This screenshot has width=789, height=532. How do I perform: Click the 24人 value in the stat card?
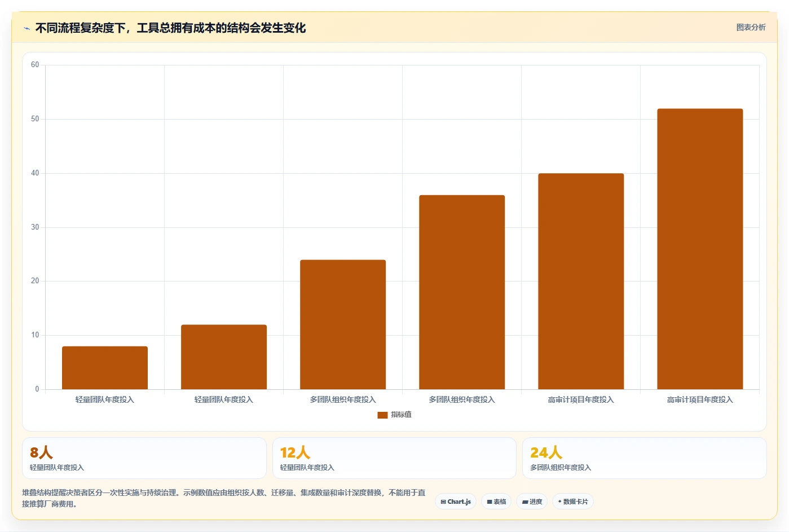(546, 452)
